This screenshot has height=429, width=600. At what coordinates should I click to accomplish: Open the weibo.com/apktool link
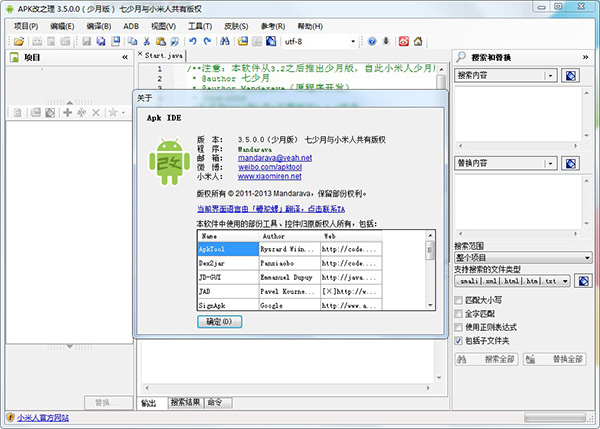coord(270,167)
